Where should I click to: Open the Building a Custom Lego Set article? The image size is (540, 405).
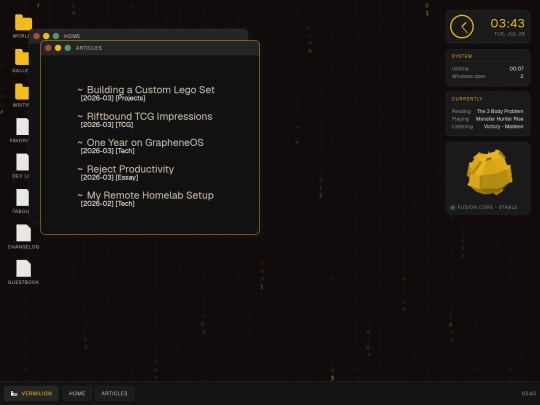[150, 90]
